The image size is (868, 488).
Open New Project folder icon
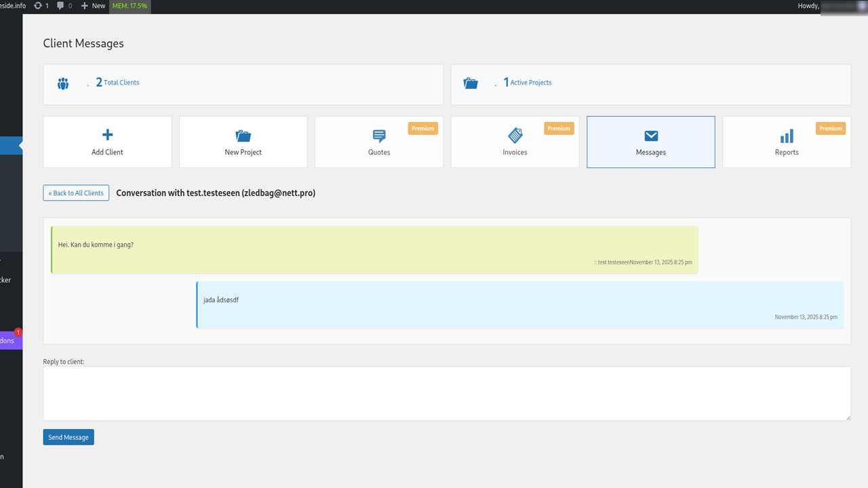coord(243,136)
